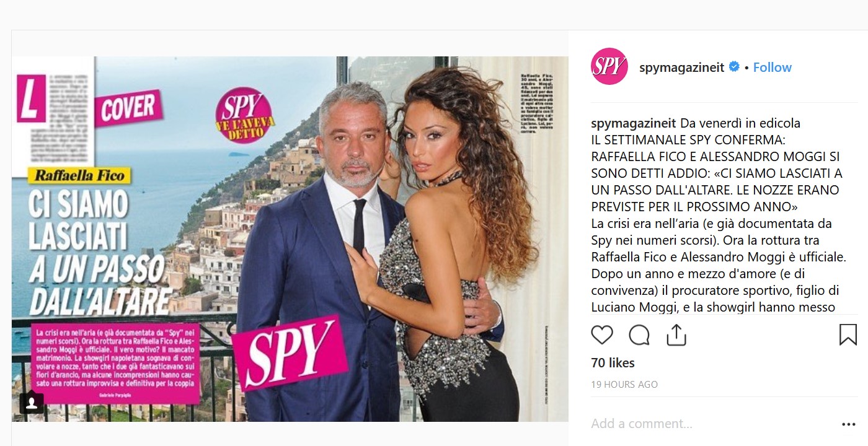Follow the spymagazineit account
Image resolution: width=868 pixels, height=446 pixels.
772,68
